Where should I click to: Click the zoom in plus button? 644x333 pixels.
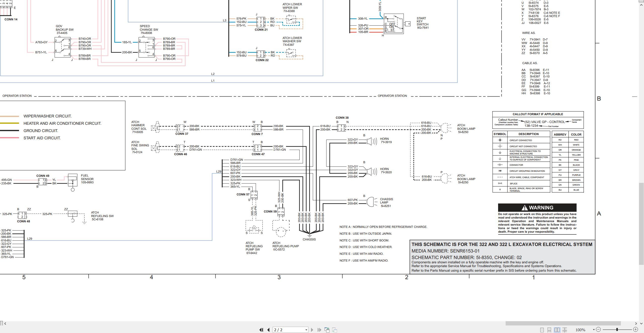635,329
